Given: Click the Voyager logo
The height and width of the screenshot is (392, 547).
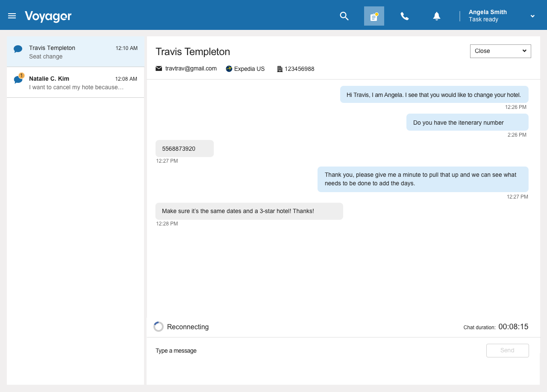Looking at the screenshot, I should tap(48, 16).
